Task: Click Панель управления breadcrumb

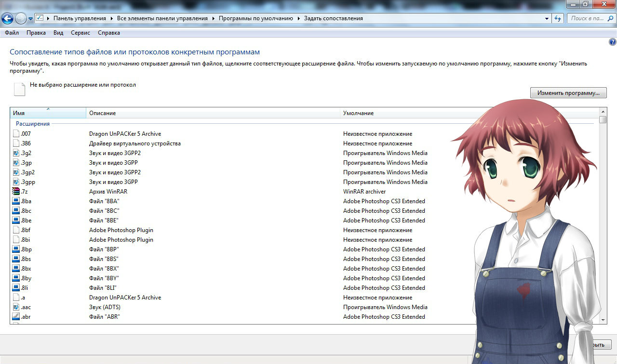Action: tap(80, 18)
